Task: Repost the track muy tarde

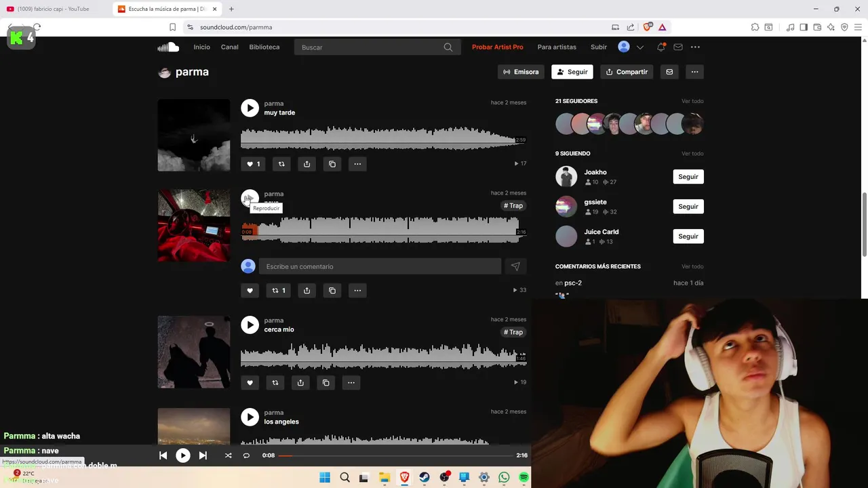Action: tap(281, 163)
